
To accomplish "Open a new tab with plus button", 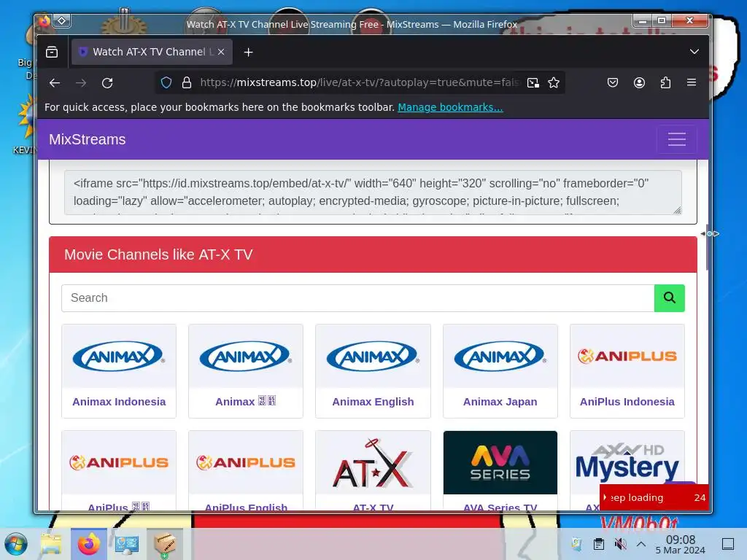I will pos(248,52).
